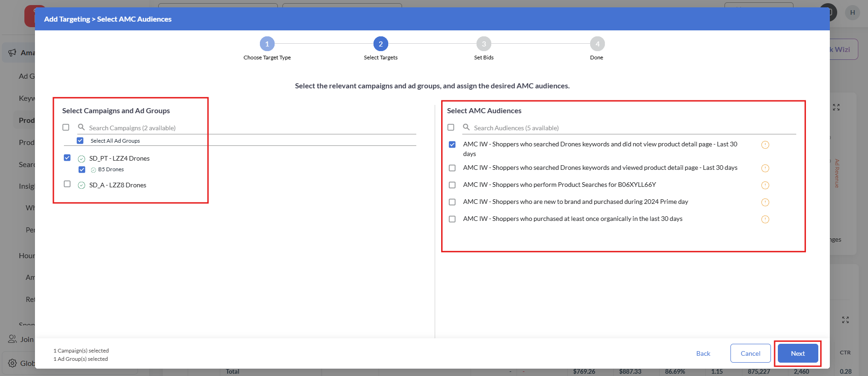
Task: Click info icon for Prime day audience
Action: (765, 202)
